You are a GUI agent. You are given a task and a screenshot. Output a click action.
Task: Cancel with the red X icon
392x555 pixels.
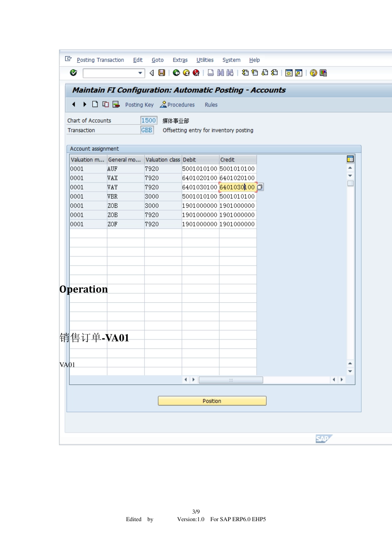click(196, 73)
